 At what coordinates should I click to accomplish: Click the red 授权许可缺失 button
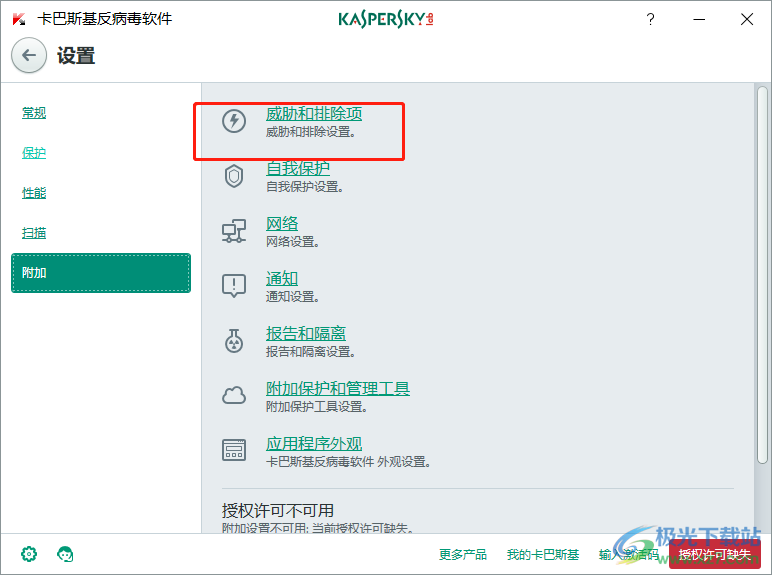pos(715,555)
